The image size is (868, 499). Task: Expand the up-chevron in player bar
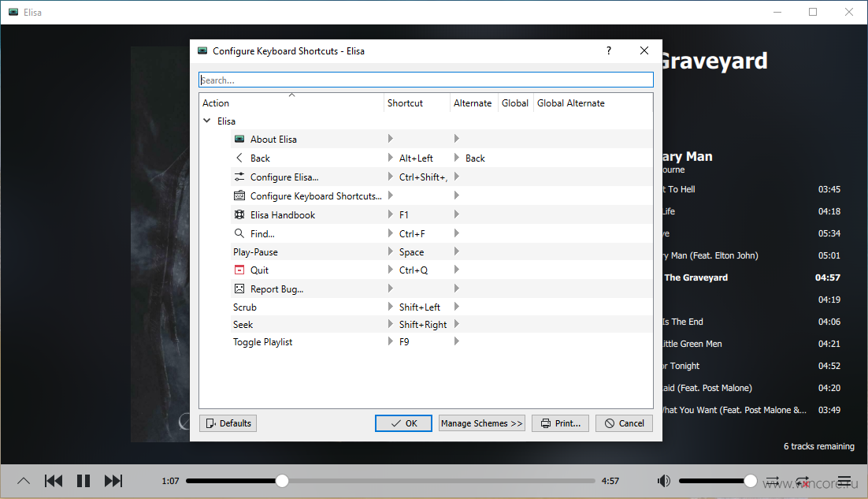point(24,481)
